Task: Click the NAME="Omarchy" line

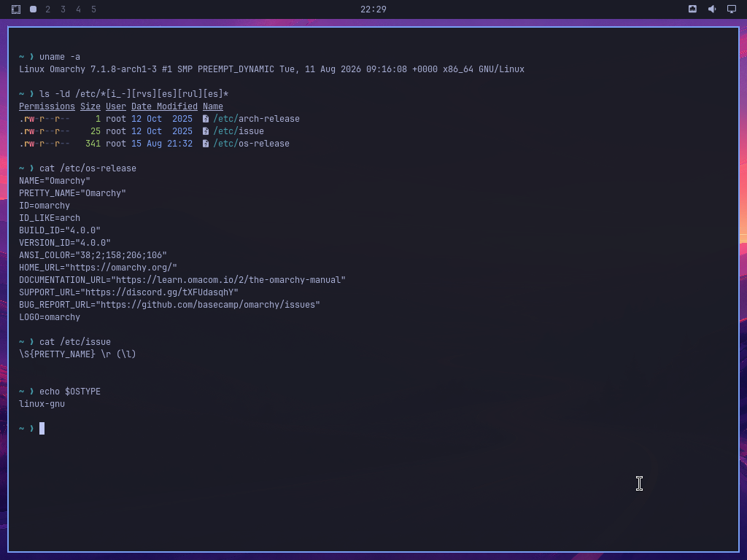Action: [54, 181]
